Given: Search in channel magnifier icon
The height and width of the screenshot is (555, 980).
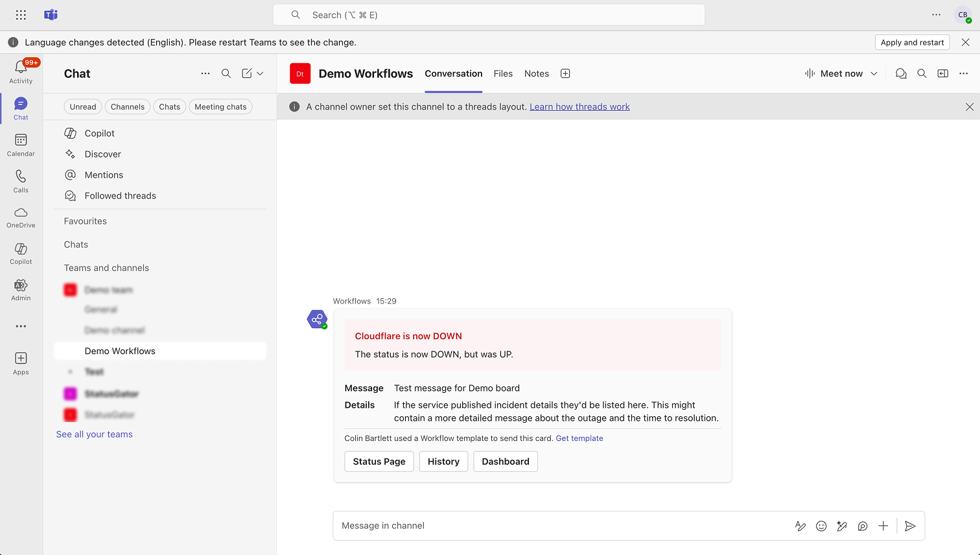Looking at the screenshot, I should tap(922, 73).
